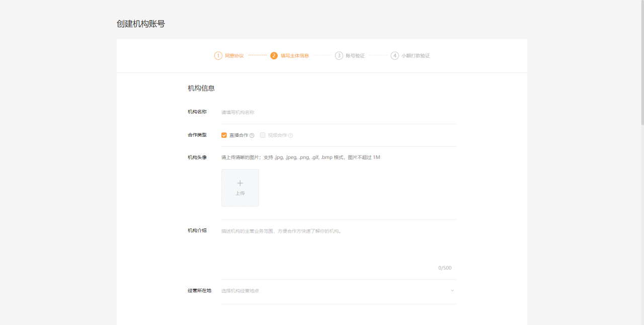Click the 直播合作 label text

[x=239, y=135]
